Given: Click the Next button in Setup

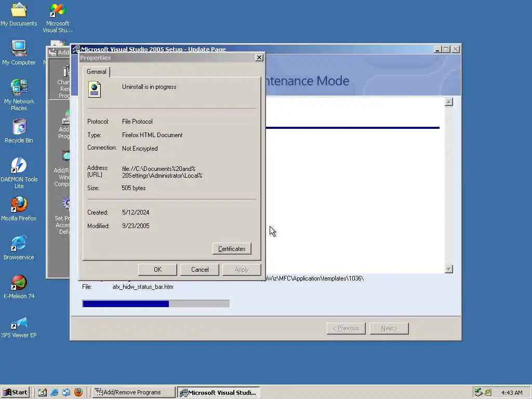Looking at the screenshot, I should coord(389,328).
